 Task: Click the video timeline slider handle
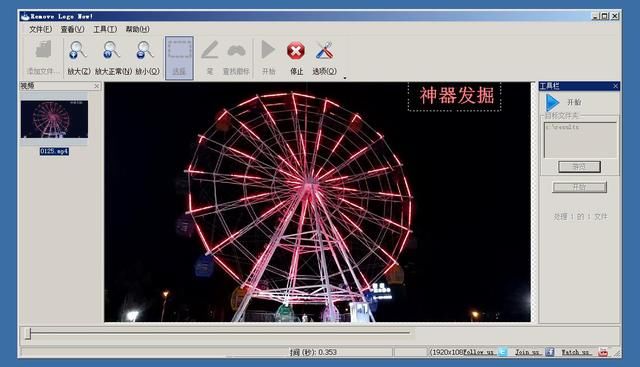coord(28,334)
